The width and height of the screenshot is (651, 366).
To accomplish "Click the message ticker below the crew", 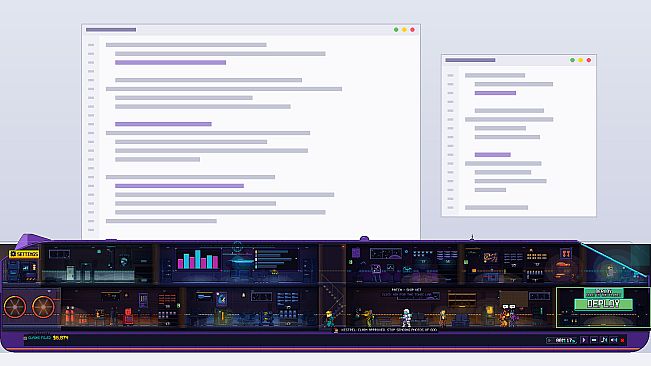I will (x=385, y=330).
